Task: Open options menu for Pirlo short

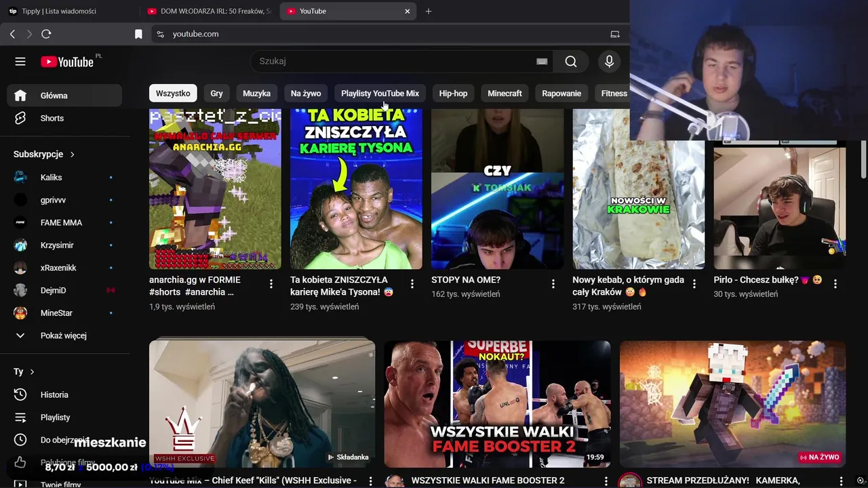Action: pos(835,284)
